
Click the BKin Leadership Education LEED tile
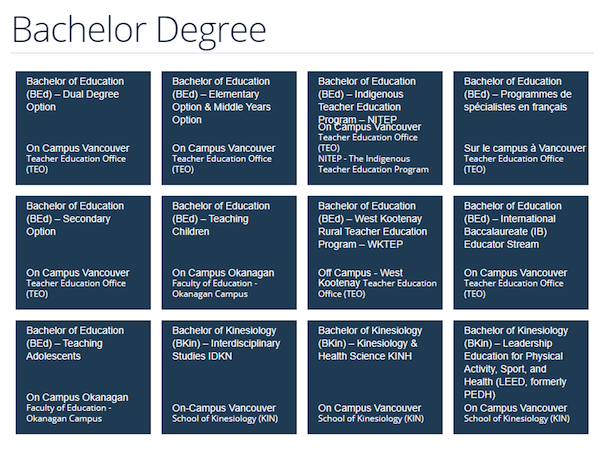521,377
